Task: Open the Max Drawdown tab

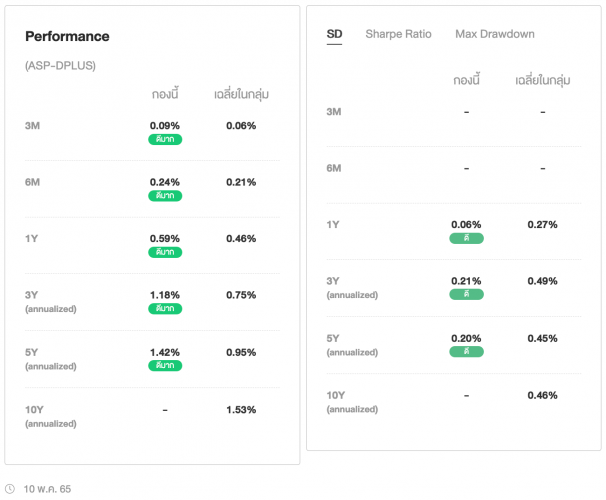Action: [494, 34]
